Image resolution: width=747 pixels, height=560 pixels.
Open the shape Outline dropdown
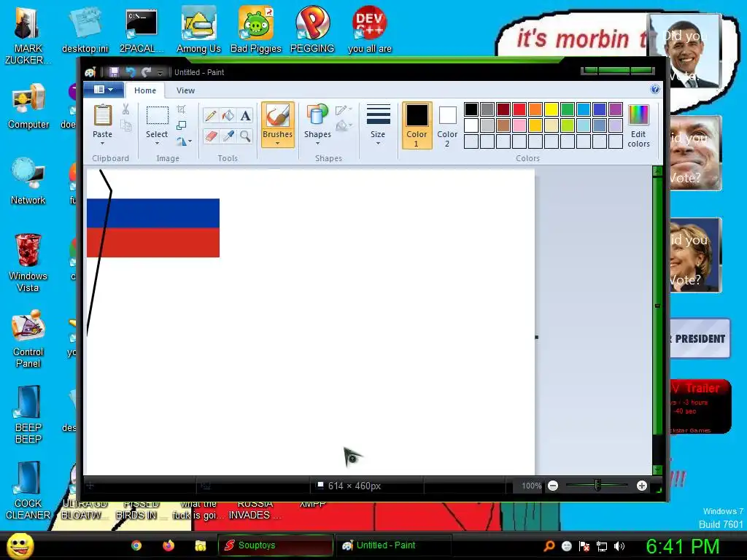[344, 110]
